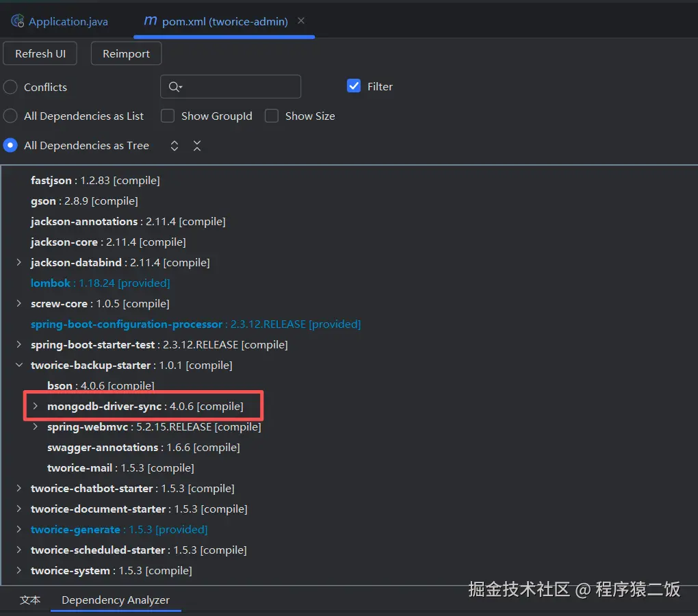Click the Reimport button
The image size is (698, 616).
(x=126, y=53)
